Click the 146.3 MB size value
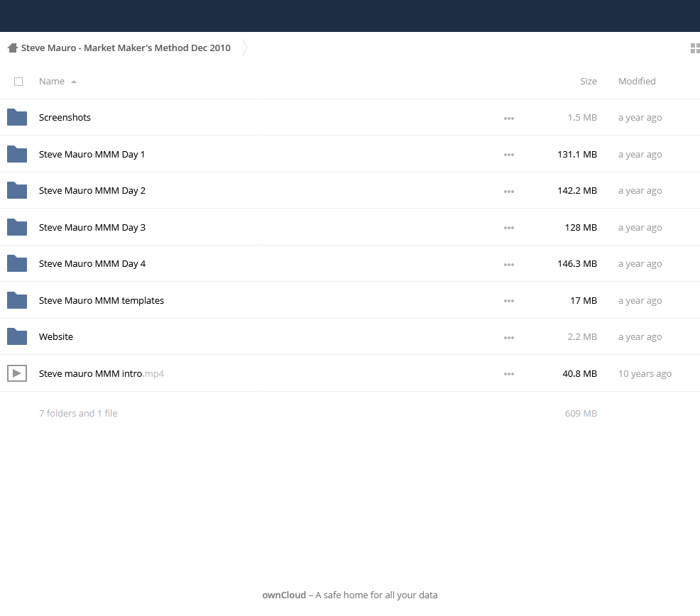The height and width of the screenshot is (616, 700). tap(577, 264)
